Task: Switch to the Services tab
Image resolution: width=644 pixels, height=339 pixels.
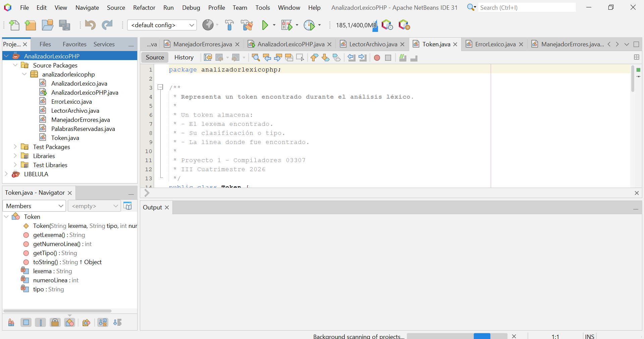Action: (104, 44)
